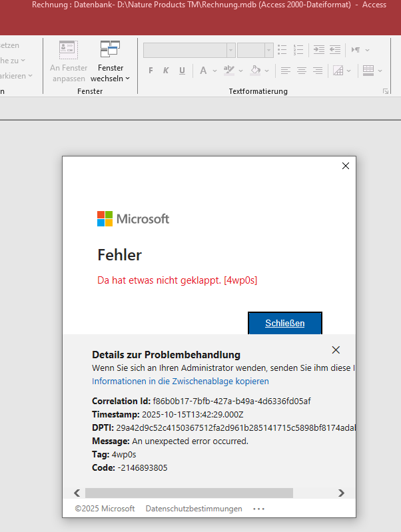Viewport: 401px width, 532px height.
Task: Expand the text direction dropdown arrow
Action: (x=368, y=50)
